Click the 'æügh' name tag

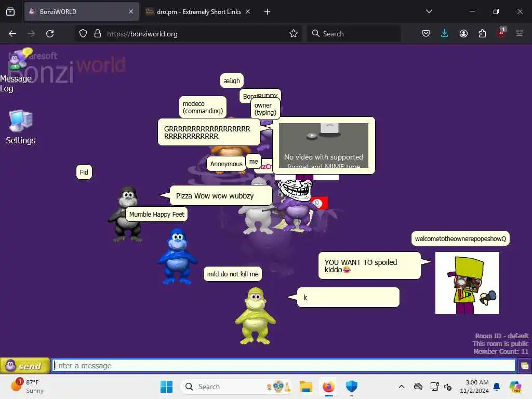coord(232,81)
